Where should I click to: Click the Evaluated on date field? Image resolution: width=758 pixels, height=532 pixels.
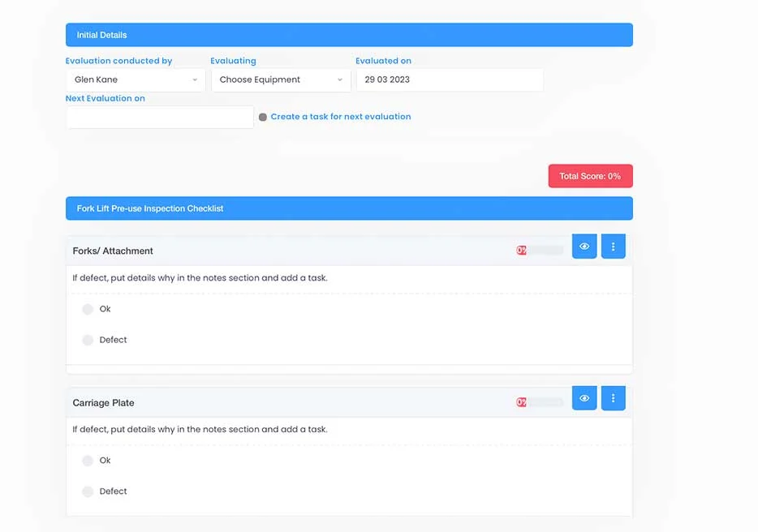pos(450,79)
